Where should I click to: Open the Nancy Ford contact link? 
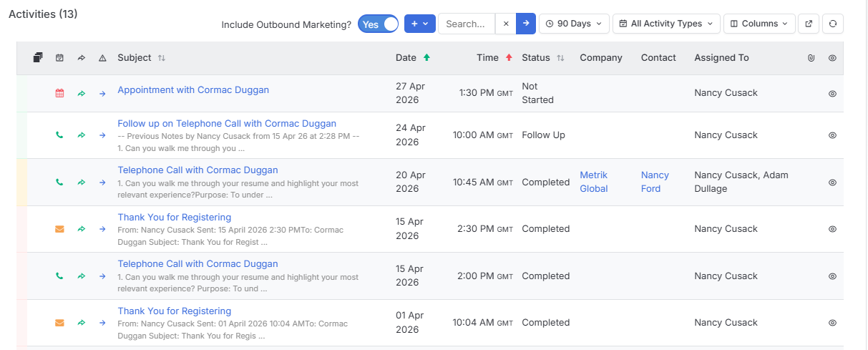point(655,182)
